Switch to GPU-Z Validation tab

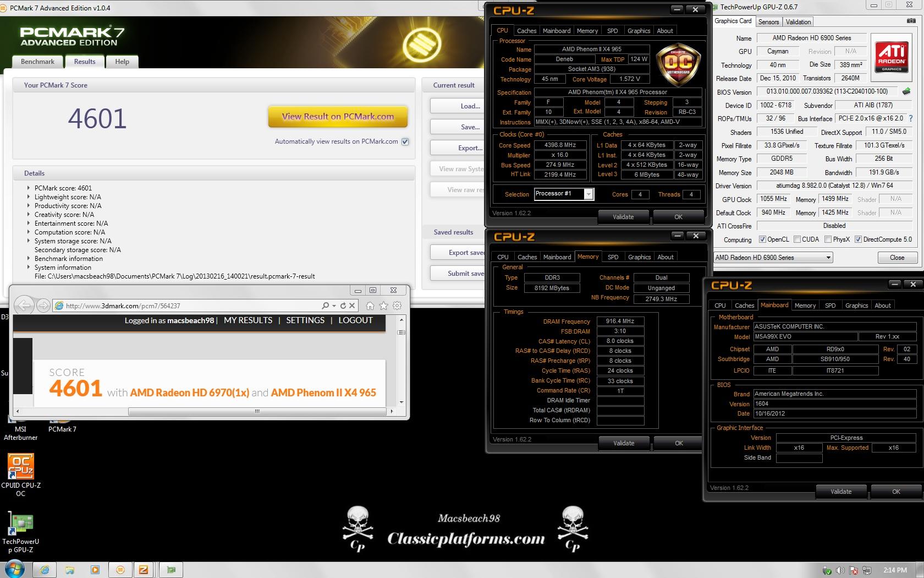point(798,22)
